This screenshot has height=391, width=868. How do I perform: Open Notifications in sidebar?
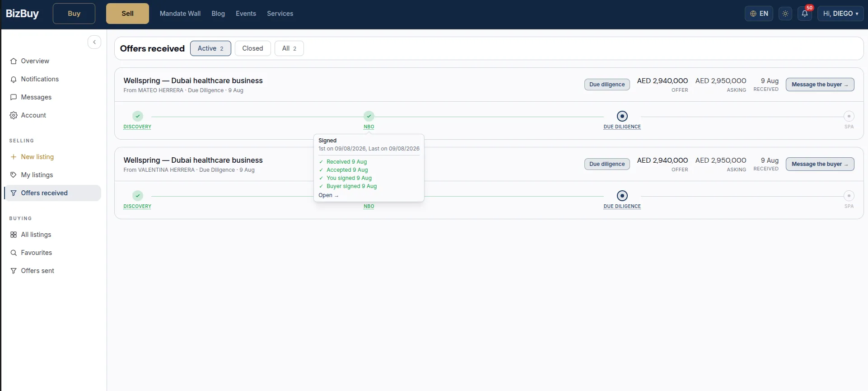(52, 79)
